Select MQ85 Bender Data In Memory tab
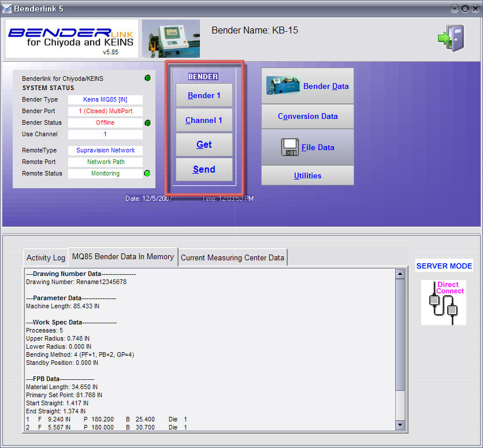The width and height of the screenshot is (483, 448). pos(122,257)
